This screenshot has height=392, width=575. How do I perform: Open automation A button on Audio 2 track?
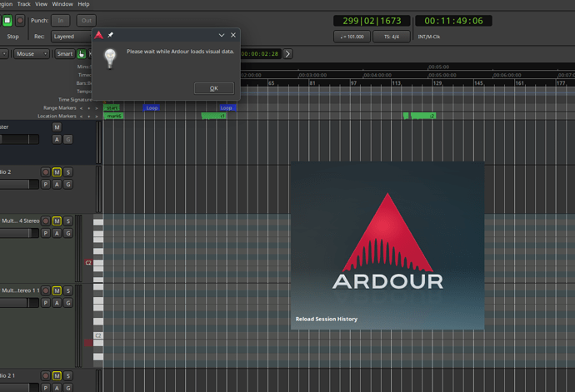point(57,184)
